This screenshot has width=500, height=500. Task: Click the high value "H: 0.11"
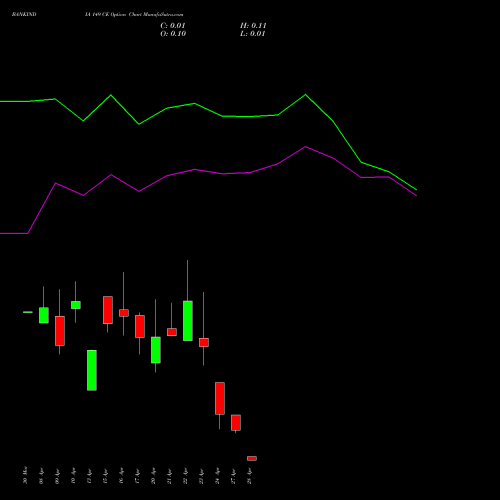(x=253, y=26)
